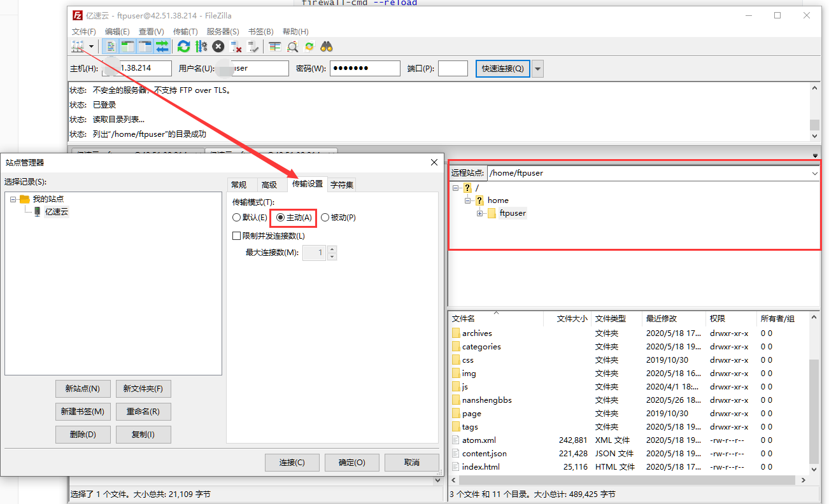Click the colored-rows table toolbar icon

pos(275,46)
